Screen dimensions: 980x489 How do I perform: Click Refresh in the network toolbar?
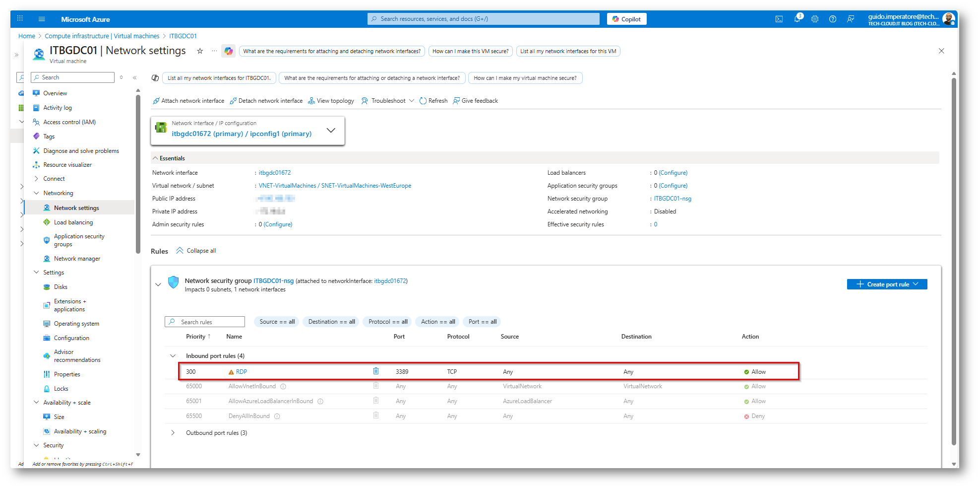pyautogui.click(x=433, y=101)
